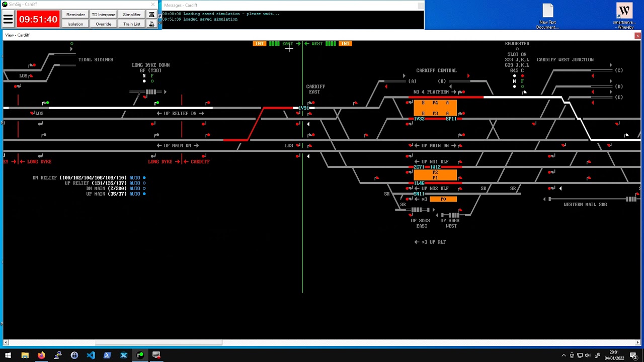This screenshot has width=644, height=362.
Task: Toggle UP MAIN AUTO indicator
Action: click(x=144, y=194)
